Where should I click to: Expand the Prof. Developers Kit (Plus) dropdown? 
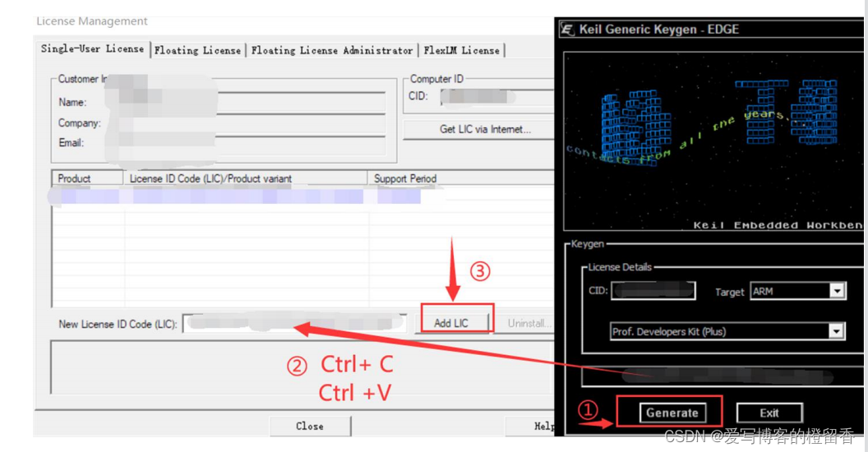click(727, 331)
